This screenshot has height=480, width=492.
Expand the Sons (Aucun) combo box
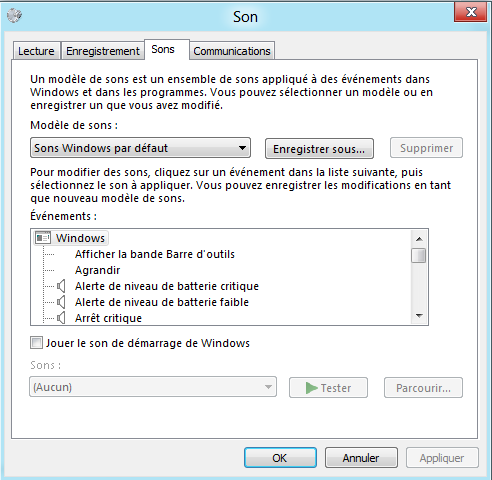153,387
